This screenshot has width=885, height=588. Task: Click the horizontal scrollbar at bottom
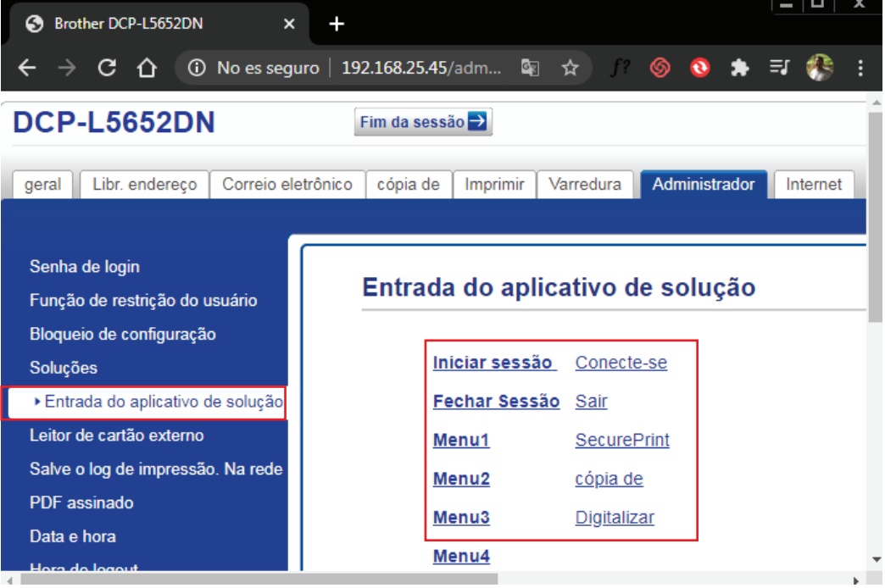click(x=254, y=580)
